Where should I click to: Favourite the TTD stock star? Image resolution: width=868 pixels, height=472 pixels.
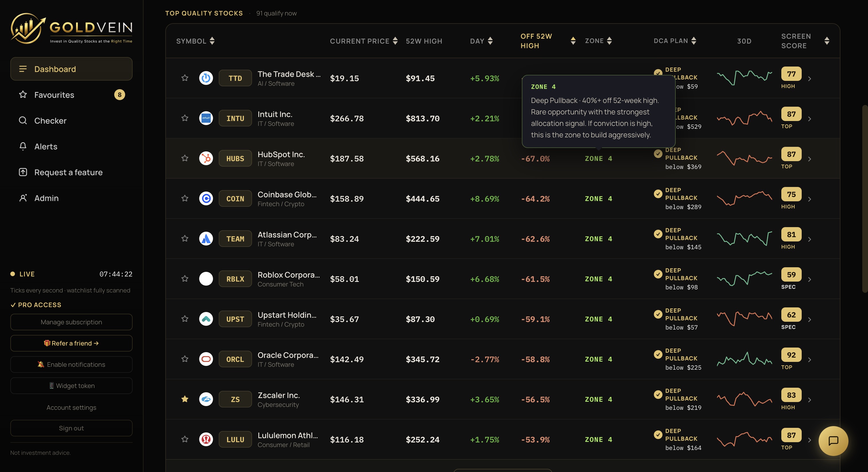coord(185,78)
